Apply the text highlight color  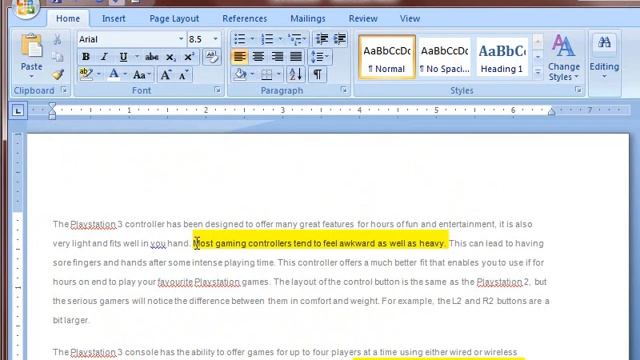pos(86,74)
